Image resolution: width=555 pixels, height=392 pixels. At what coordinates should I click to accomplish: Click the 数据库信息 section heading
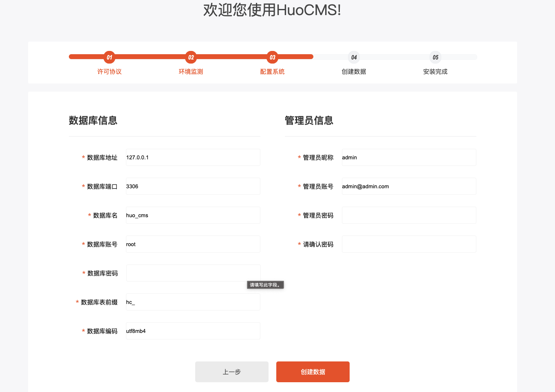93,121
